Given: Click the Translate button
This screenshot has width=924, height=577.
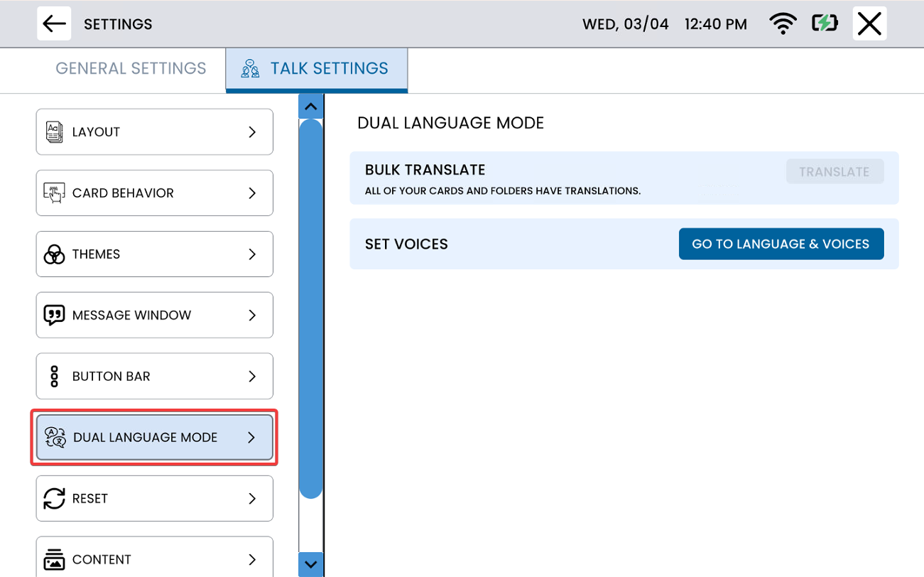Looking at the screenshot, I should click(x=835, y=172).
